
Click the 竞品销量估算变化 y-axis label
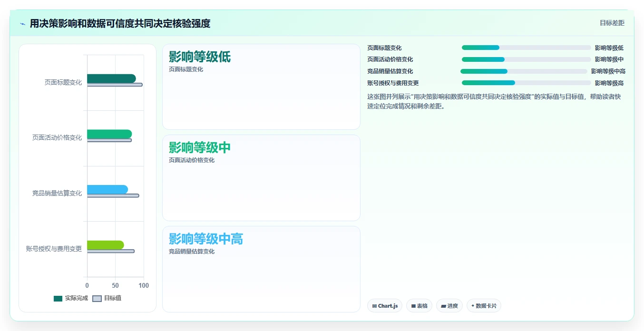point(57,193)
